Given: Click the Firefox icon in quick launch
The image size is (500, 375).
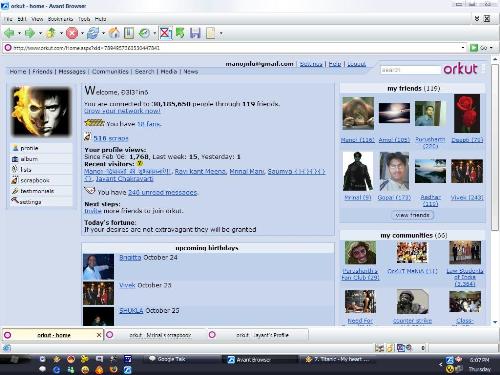Looking at the screenshot, I should 114,369.
